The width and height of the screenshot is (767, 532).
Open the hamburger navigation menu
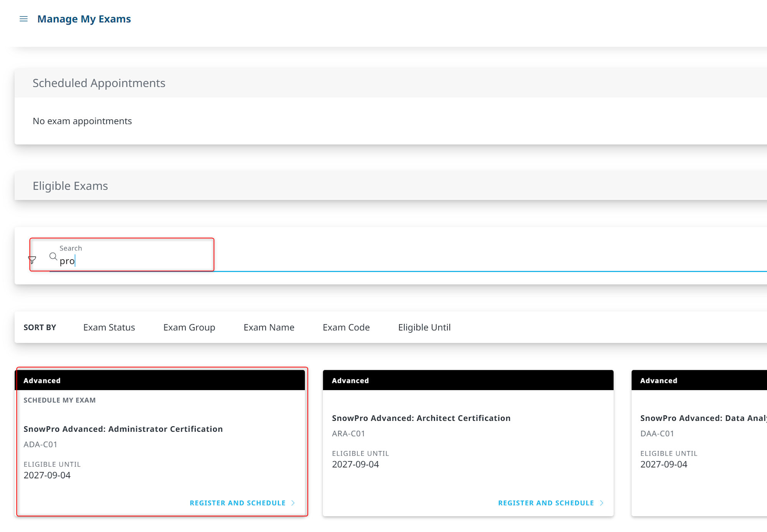tap(24, 19)
